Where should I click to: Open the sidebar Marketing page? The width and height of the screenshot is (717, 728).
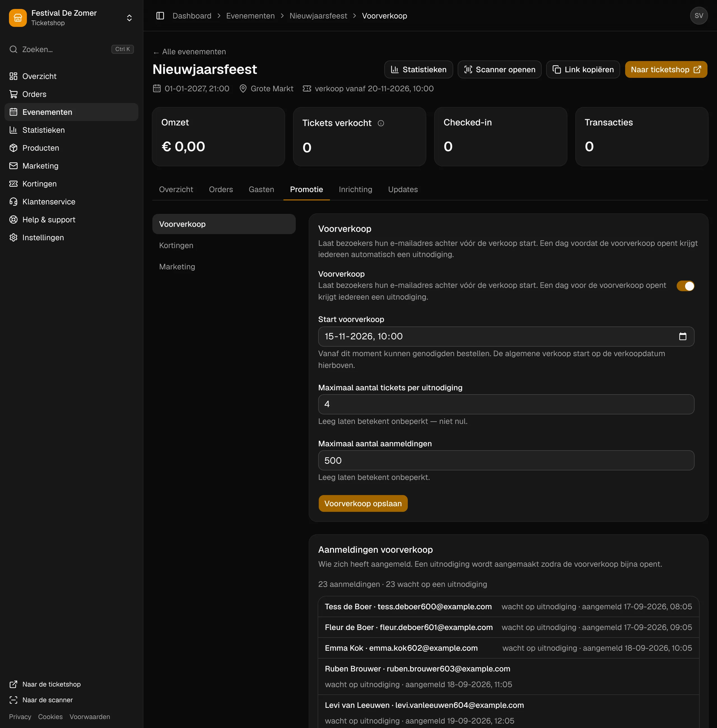point(71,166)
